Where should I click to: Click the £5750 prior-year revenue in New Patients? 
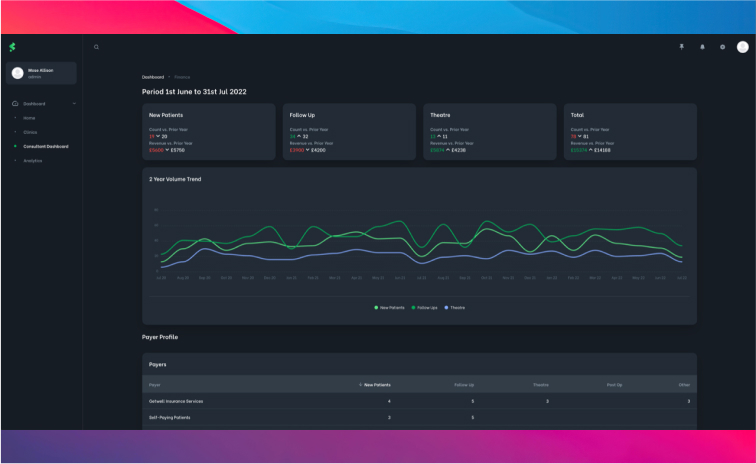pyautogui.click(x=177, y=150)
